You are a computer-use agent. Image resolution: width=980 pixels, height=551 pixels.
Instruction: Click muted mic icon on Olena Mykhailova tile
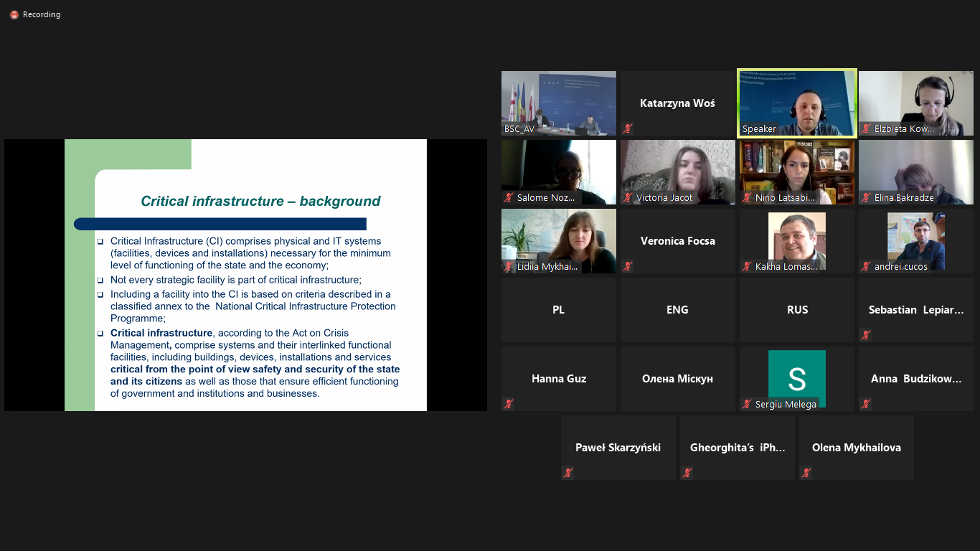click(806, 474)
